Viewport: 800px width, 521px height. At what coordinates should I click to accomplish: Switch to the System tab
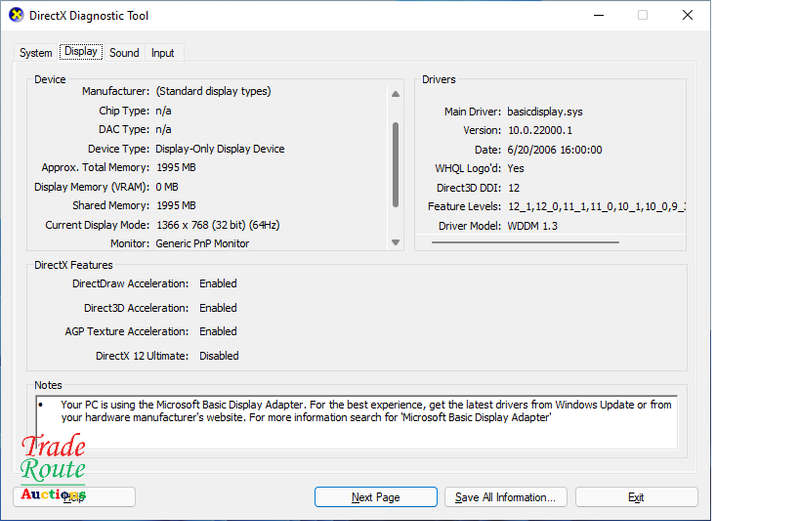click(x=36, y=53)
